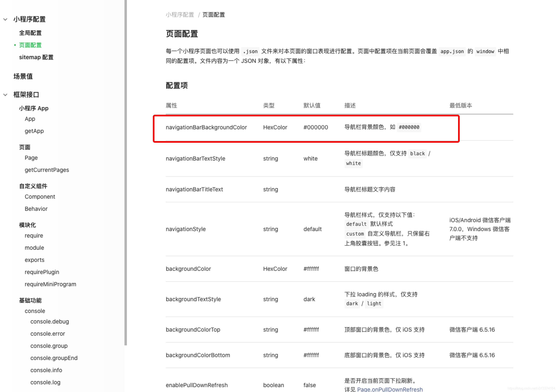557x392 pixels.
Task: Open getApp in the sidebar
Action: (34, 131)
